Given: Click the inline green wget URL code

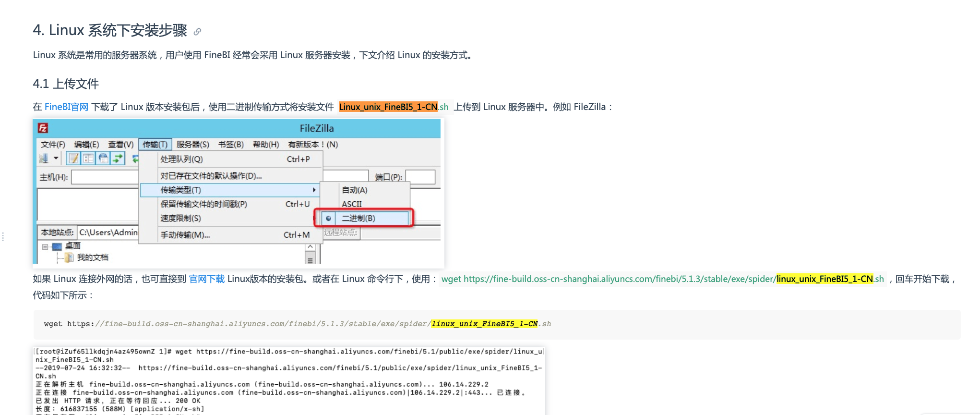Looking at the screenshot, I should pos(662,279).
